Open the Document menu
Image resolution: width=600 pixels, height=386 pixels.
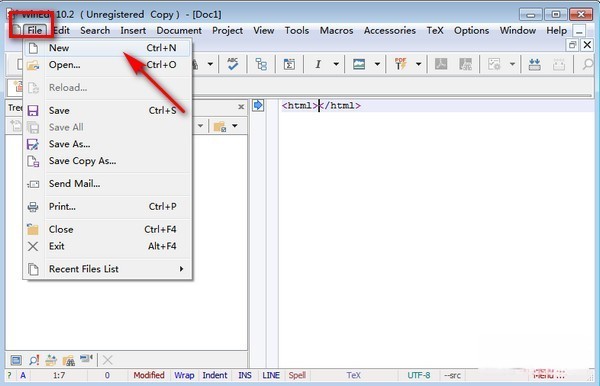point(179,30)
